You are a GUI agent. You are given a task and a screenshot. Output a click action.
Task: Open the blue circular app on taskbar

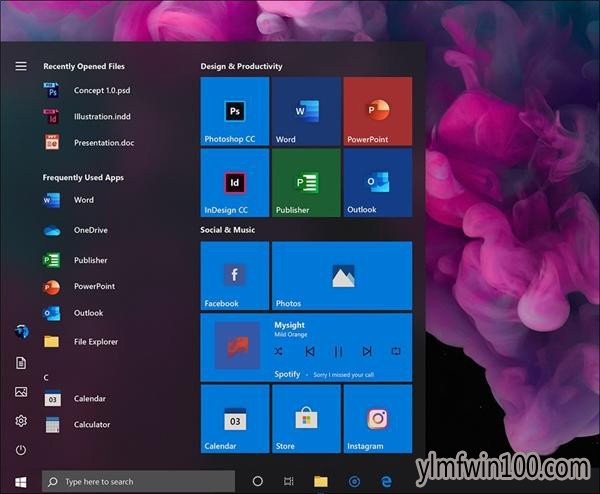click(x=354, y=481)
